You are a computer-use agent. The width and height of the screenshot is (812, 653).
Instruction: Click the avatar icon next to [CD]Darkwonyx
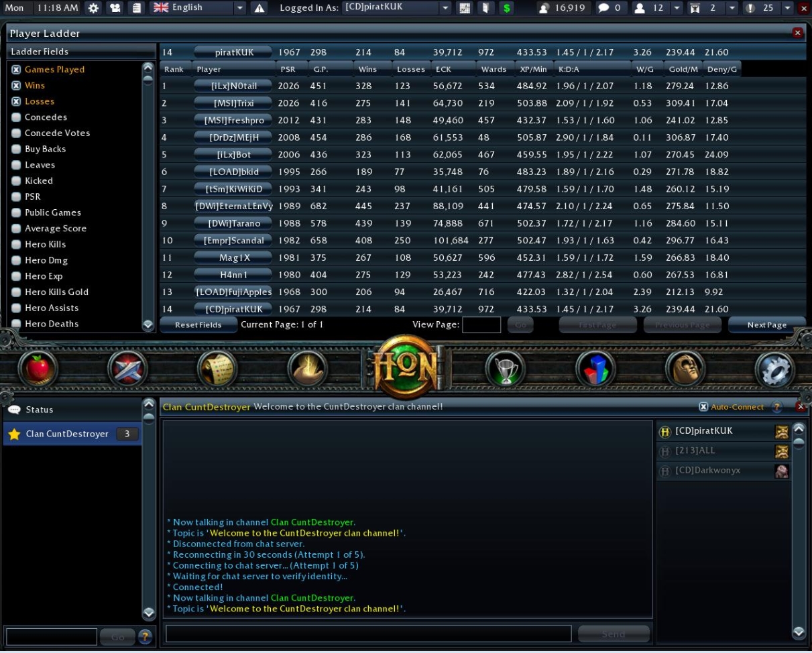coord(782,471)
